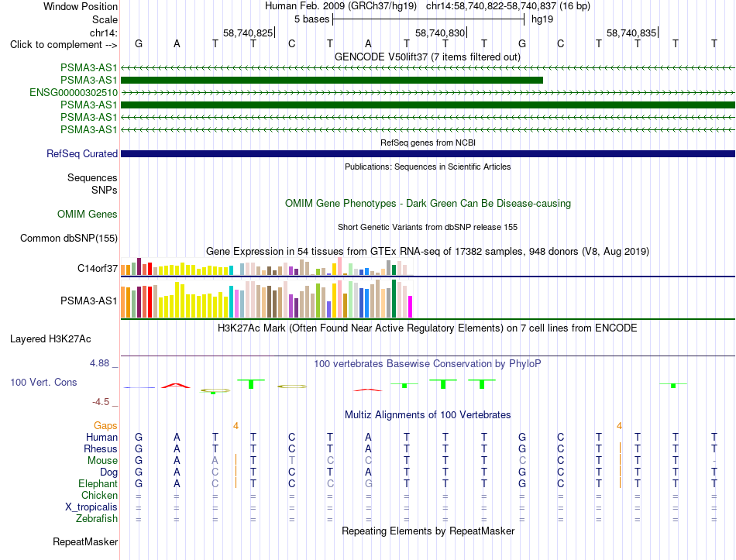Viewport: 736px width, 560px height.
Task: Click the 58,740,830 coordinate marker
Action: (440, 33)
